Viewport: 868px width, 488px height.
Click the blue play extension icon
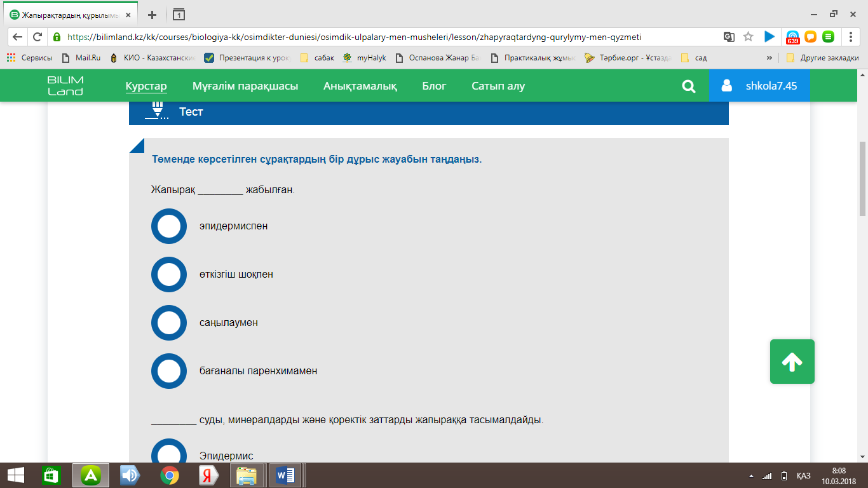pyautogui.click(x=770, y=37)
